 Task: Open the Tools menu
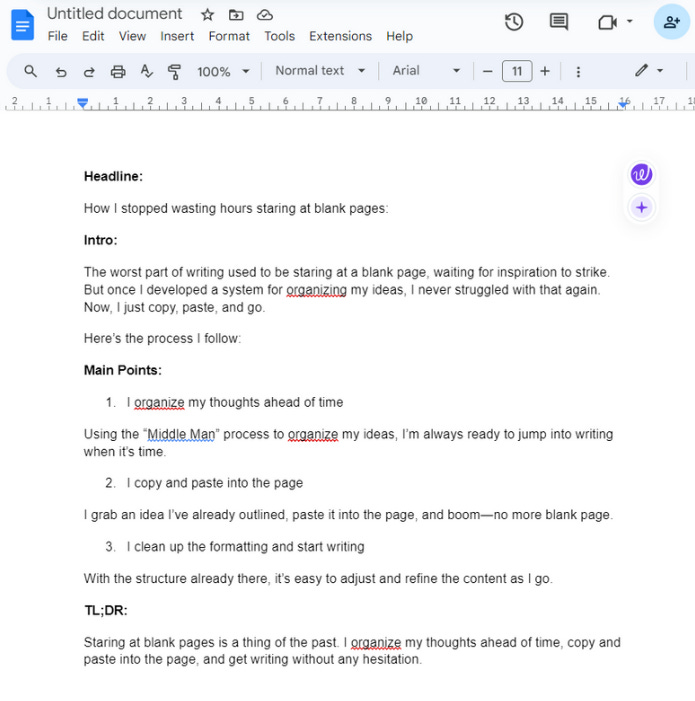[x=279, y=36]
